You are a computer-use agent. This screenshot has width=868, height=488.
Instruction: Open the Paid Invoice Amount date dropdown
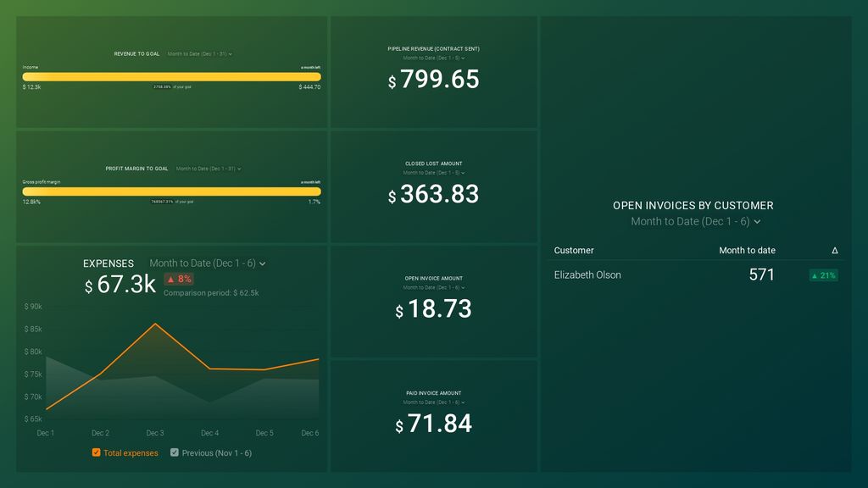point(434,402)
